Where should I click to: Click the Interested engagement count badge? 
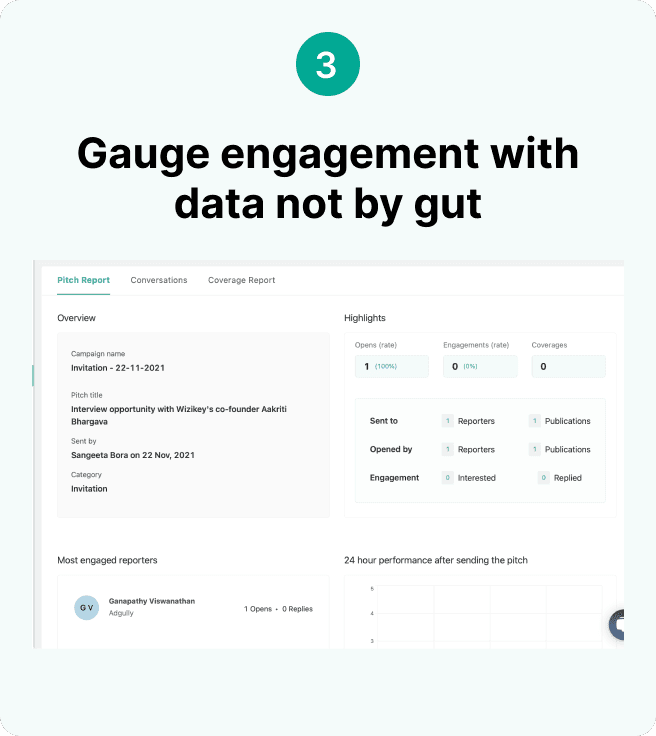pyautogui.click(x=447, y=478)
